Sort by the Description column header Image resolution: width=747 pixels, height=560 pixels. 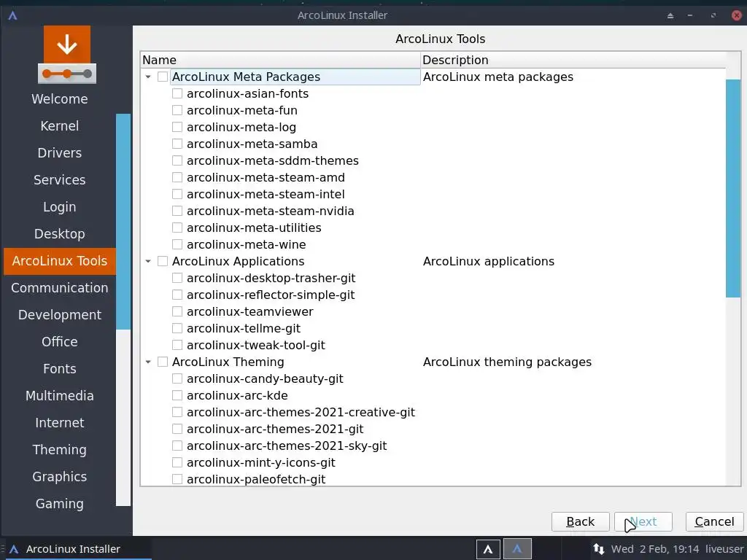click(573, 60)
